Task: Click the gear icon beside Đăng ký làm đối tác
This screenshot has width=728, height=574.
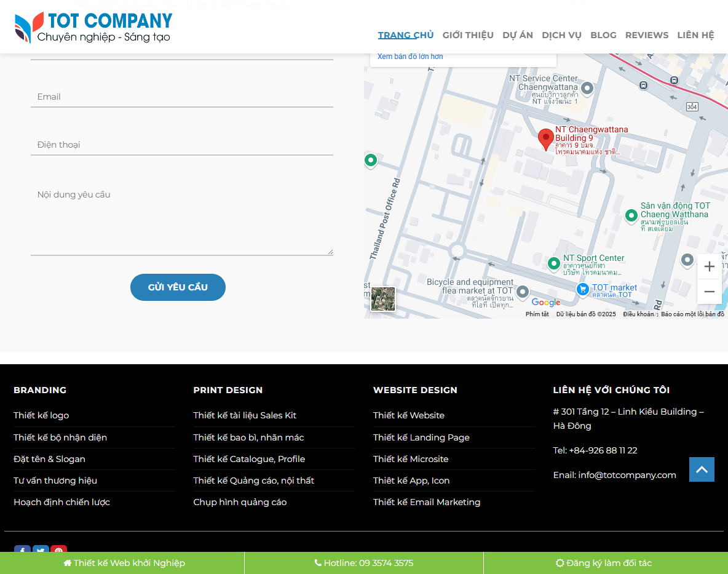Action: coord(560,562)
